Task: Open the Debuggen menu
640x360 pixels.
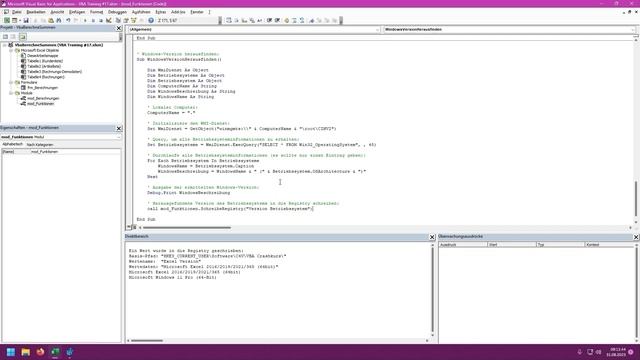Action: point(117,12)
